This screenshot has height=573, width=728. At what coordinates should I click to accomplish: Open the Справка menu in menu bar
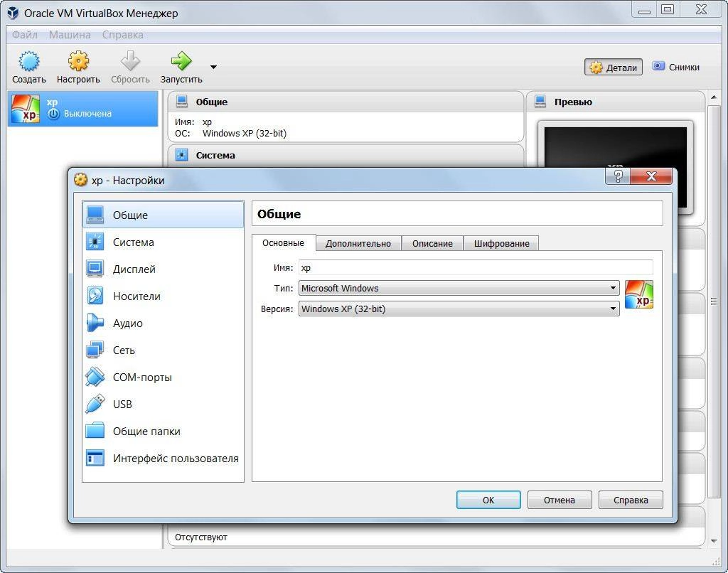(122, 35)
